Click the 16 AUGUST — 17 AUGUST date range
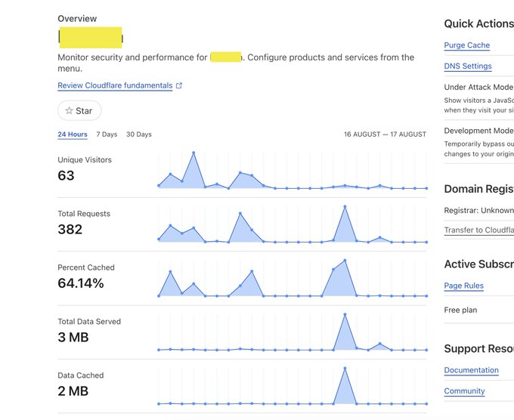The height and width of the screenshot is (420, 514). (x=385, y=134)
